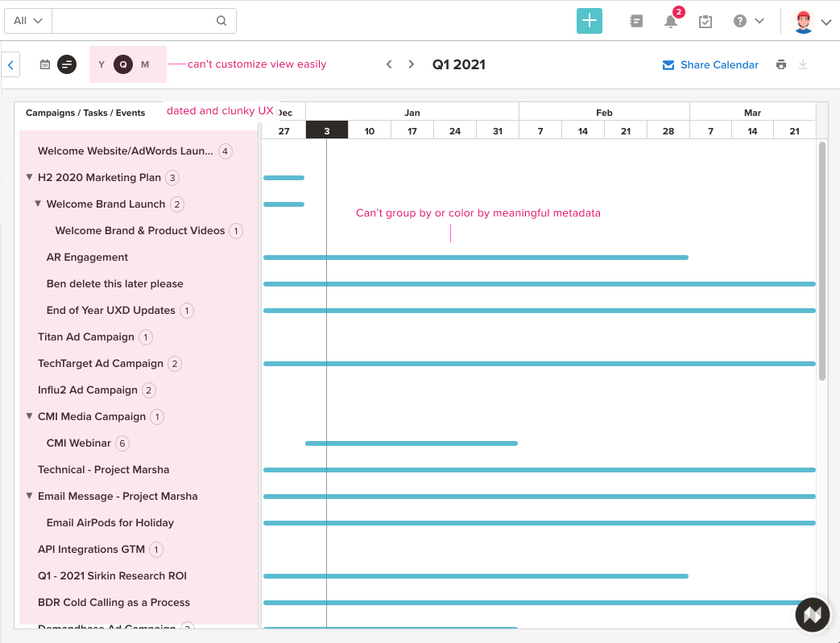Screen dimensions: 840x643
Task: Click the vertical scrollbar thumb
Action: tap(822, 261)
